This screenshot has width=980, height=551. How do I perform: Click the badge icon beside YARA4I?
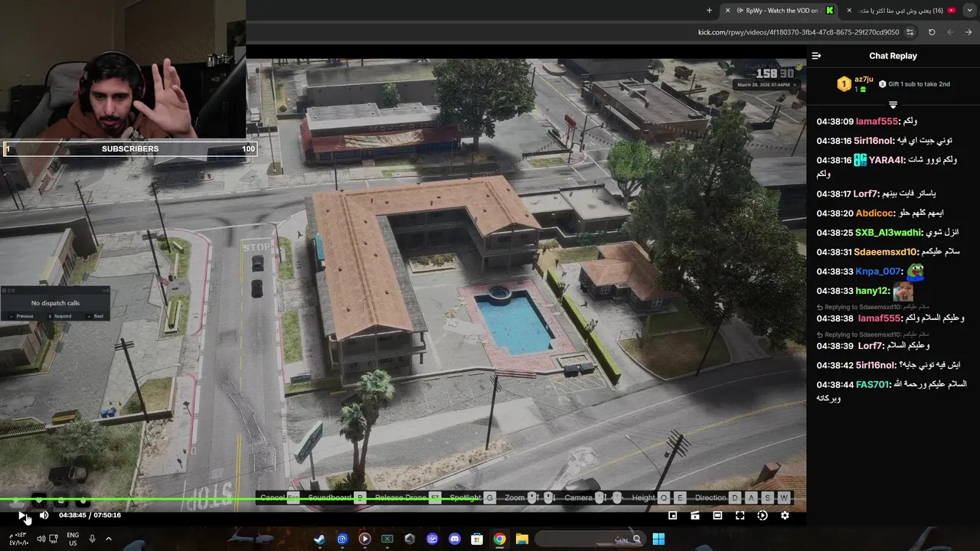(860, 160)
